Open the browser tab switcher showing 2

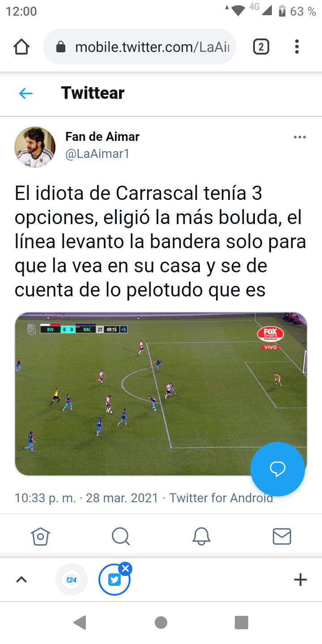click(x=261, y=47)
